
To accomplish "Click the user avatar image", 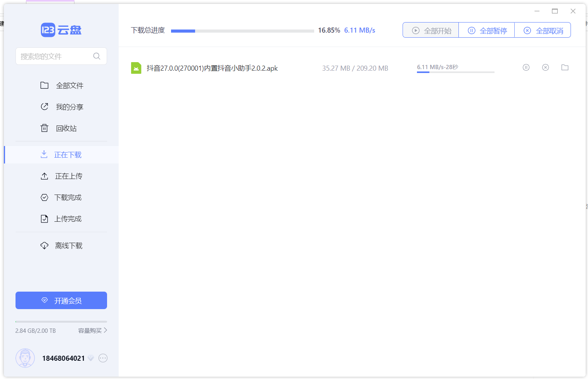I will (25, 358).
